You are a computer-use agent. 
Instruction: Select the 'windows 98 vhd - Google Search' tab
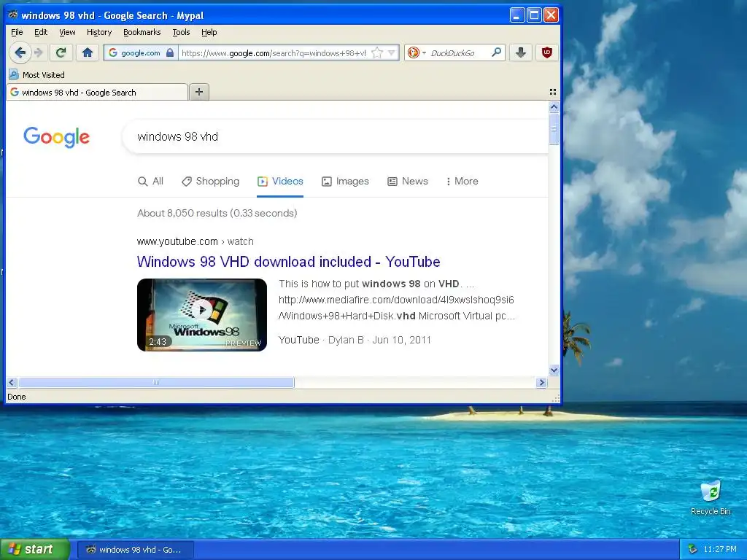pos(97,92)
